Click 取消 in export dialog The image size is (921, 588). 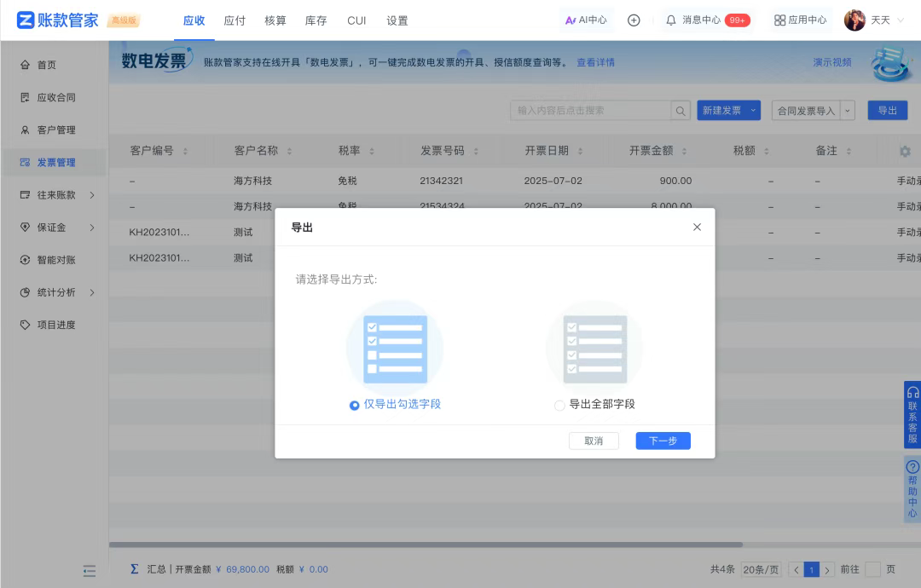pyautogui.click(x=594, y=441)
